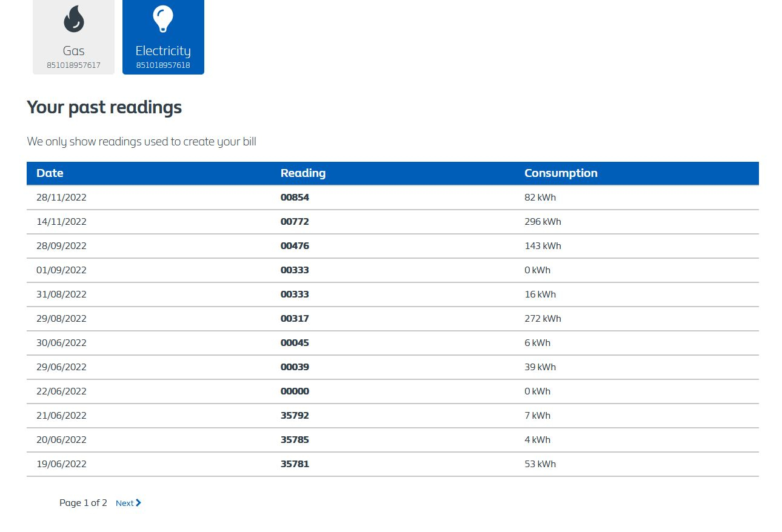
Task: Select the 00000 reading from 22/06/2022
Action: [295, 391]
